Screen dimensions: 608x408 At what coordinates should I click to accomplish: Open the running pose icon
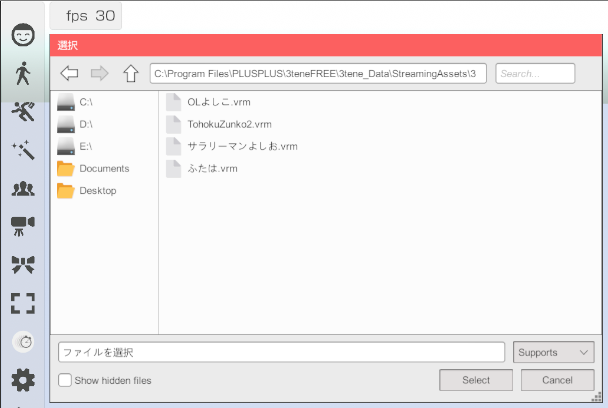click(23, 111)
